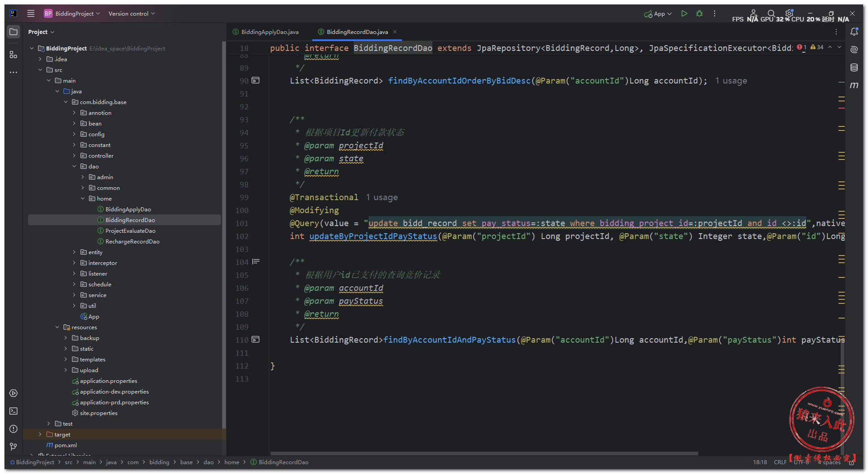Viewport: 868px width, 474px height.
Task: Open the Database tool window
Action: click(854, 67)
